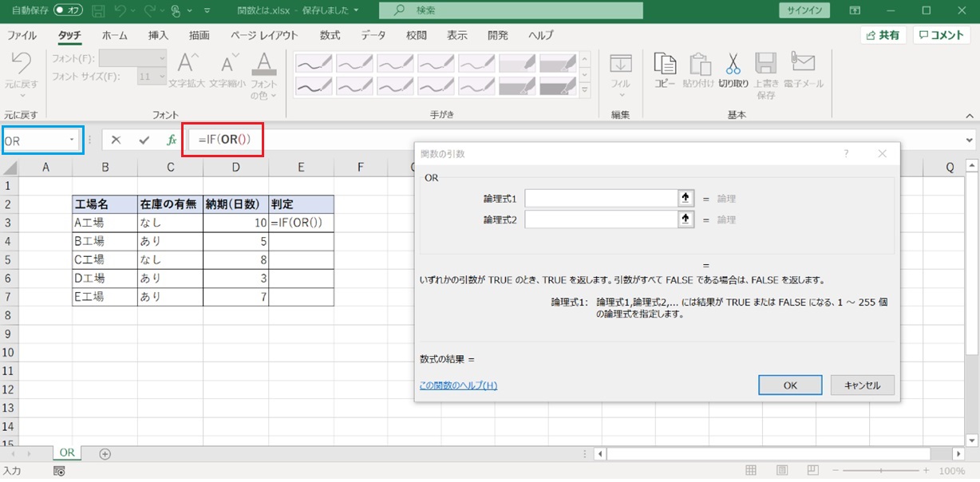Click the fx insert function icon
This screenshot has height=482, width=980.
(171, 140)
